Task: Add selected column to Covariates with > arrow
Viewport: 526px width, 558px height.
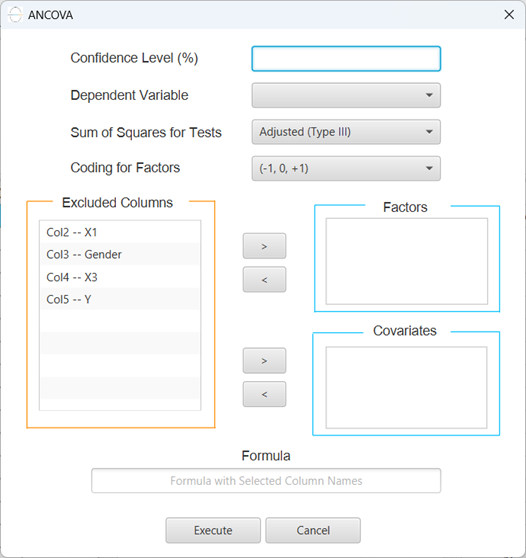Action: click(264, 360)
